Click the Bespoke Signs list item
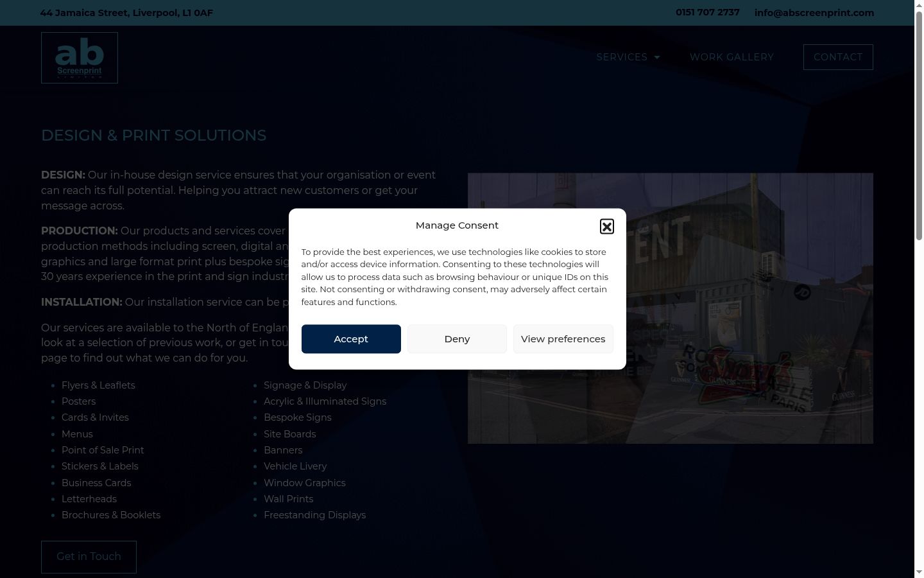This screenshot has width=924, height=578. click(x=298, y=417)
